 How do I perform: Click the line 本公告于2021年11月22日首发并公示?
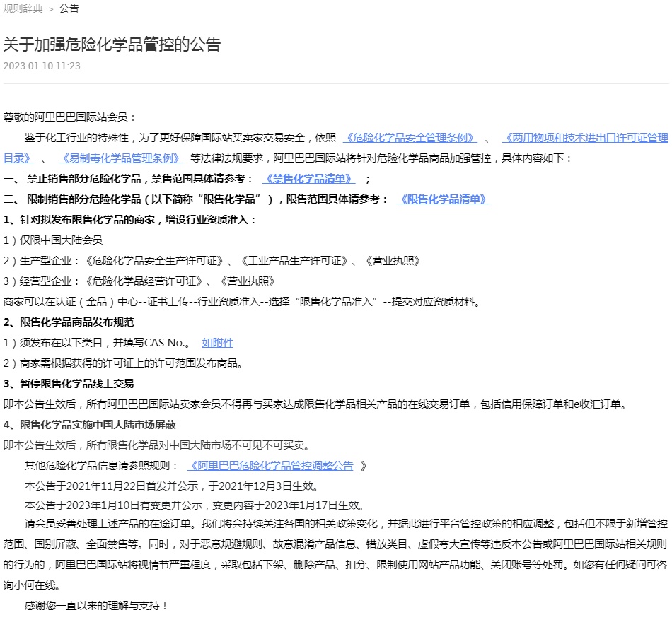pyautogui.click(x=173, y=486)
